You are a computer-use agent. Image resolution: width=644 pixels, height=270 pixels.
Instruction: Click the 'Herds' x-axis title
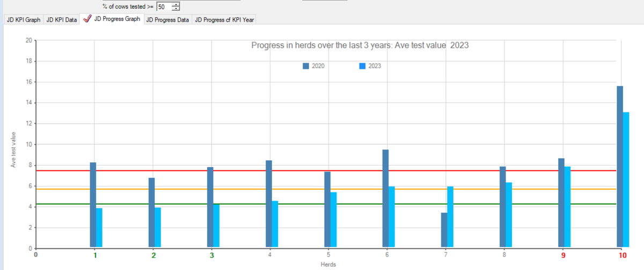(x=328, y=265)
